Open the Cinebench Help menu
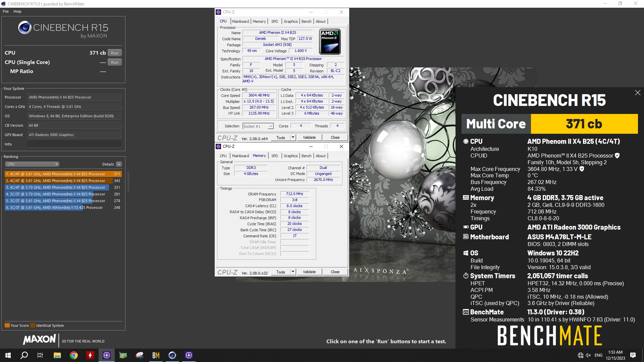The image size is (644, 362). point(17,11)
